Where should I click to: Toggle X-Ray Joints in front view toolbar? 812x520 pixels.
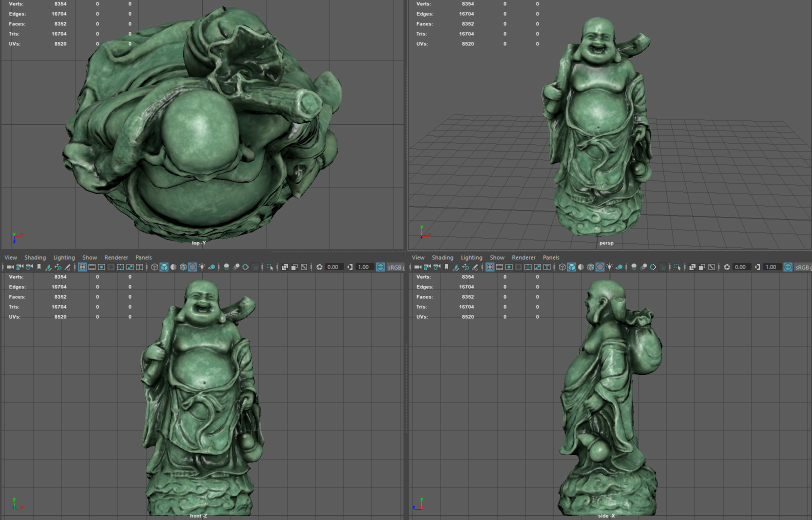[x=304, y=267]
